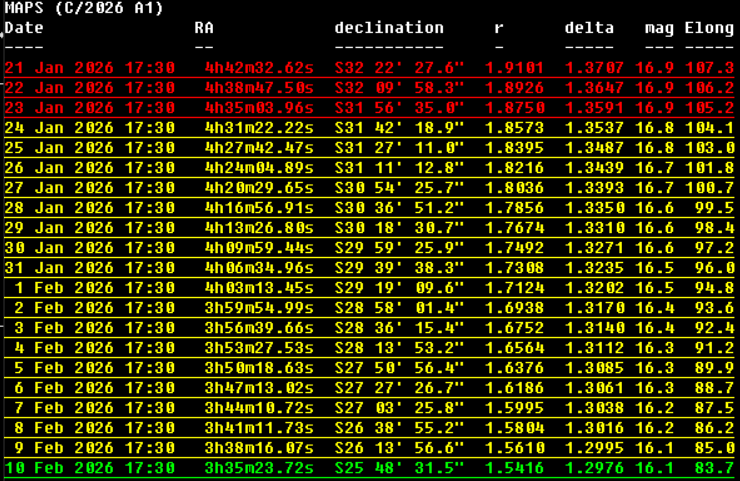
Task: Select the red 21 Jan 2026 date entry
Action: (90, 68)
